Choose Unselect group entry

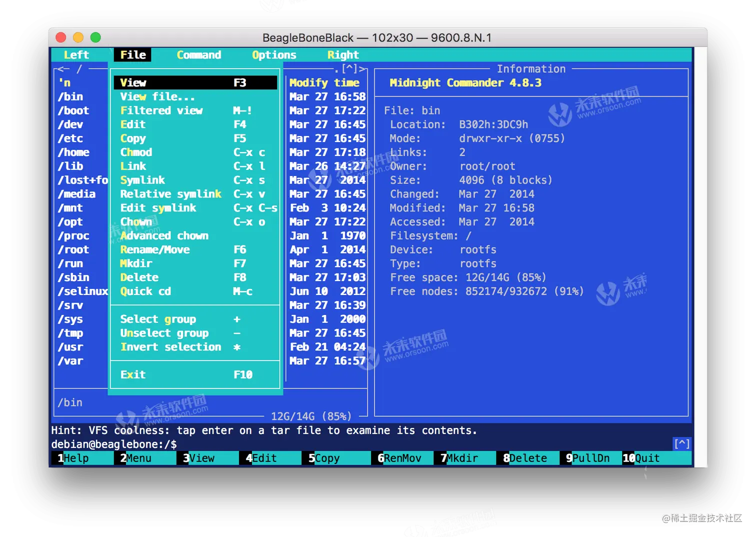[x=195, y=333]
